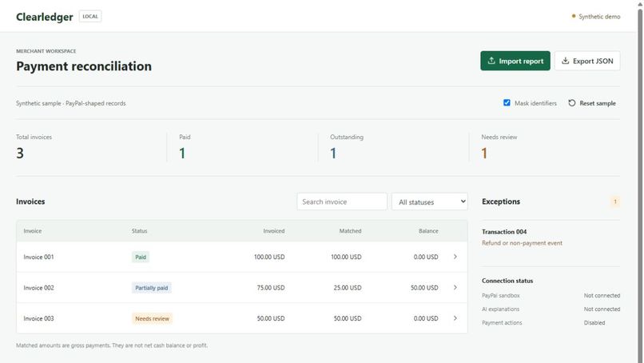This screenshot has width=644, height=363.
Task: Click the Exceptions count badge
Action: [615, 201]
